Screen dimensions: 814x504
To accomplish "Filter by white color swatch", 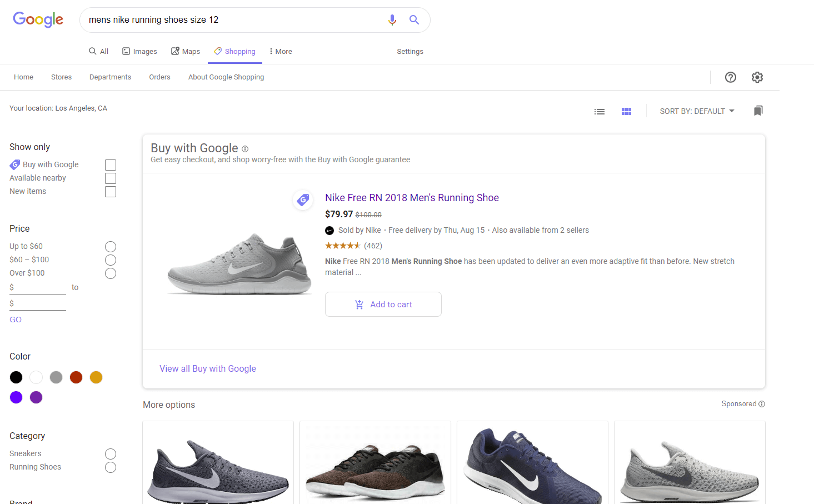I will pos(36,377).
